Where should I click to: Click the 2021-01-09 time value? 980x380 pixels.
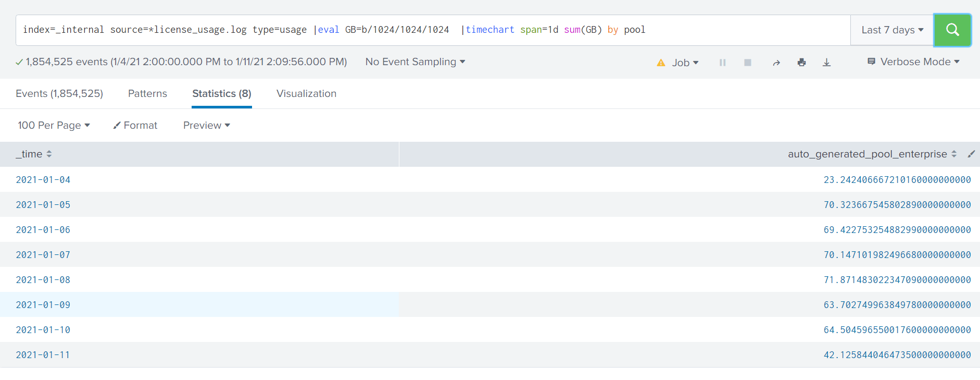coord(43,305)
